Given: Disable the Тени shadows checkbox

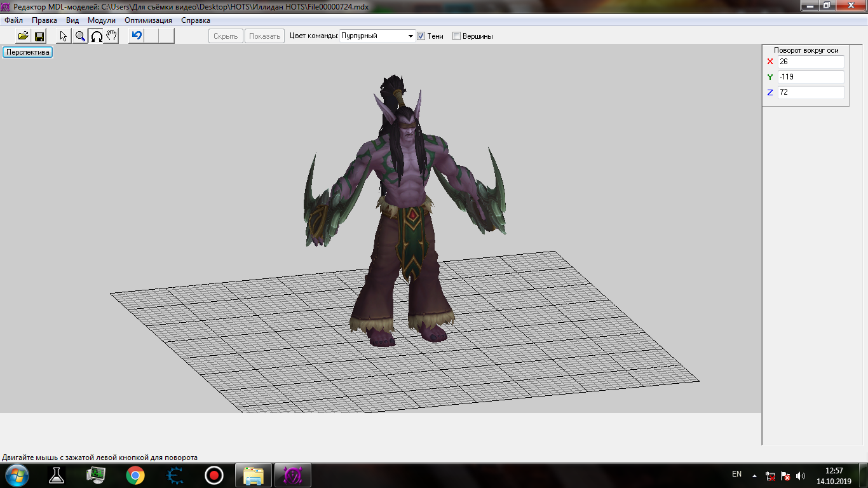Looking at the screenshot, I should [x=421, y=36].
